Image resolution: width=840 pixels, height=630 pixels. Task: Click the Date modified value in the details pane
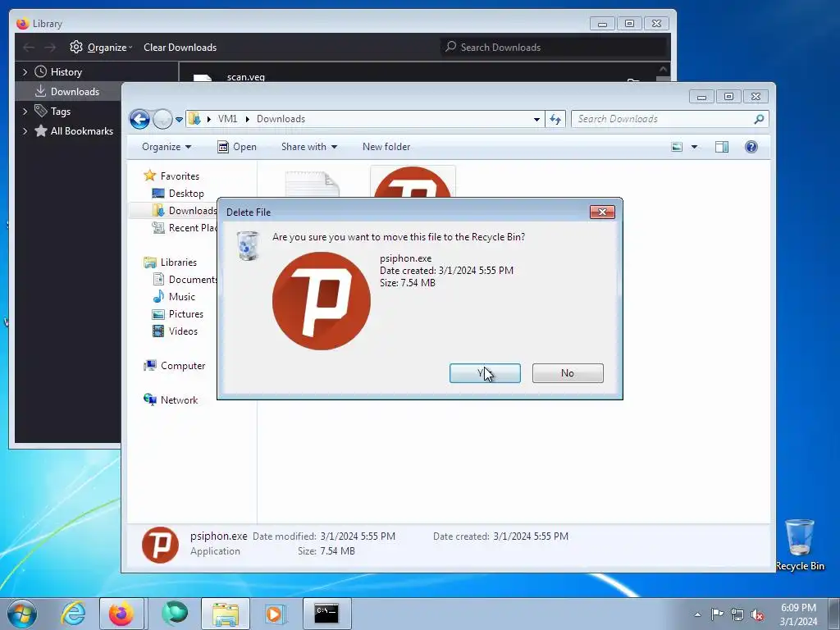pyautogui.click(x=358, y=536)
